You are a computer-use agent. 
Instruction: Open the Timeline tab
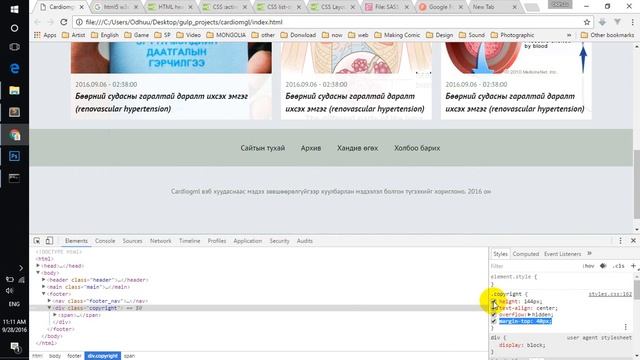coord(189,241)
